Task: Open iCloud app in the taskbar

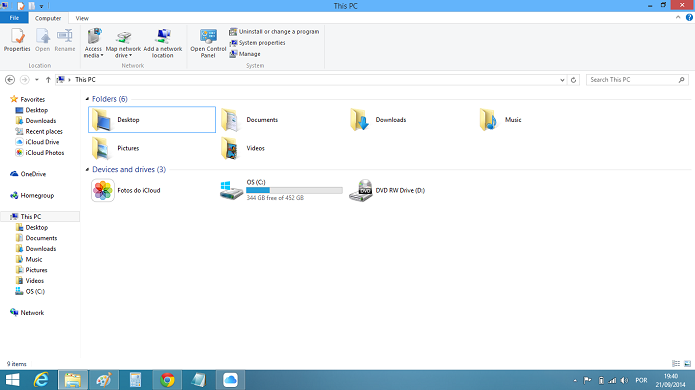Action: click(x=230, y=380)
